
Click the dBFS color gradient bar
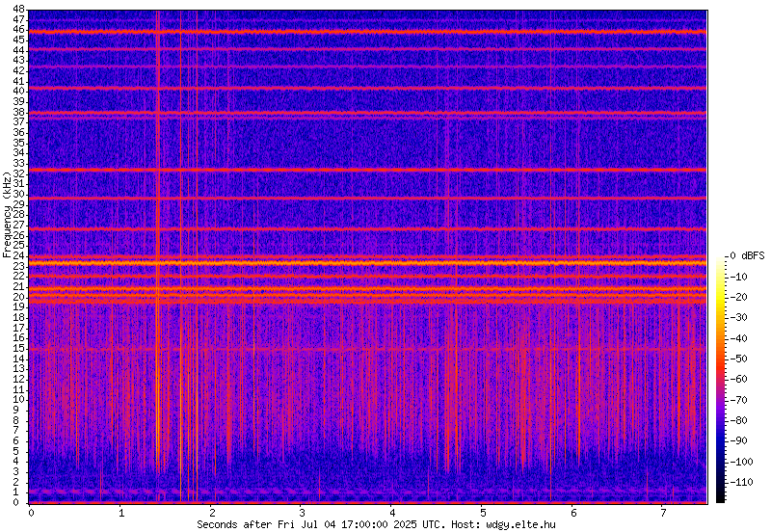(720, 379)
